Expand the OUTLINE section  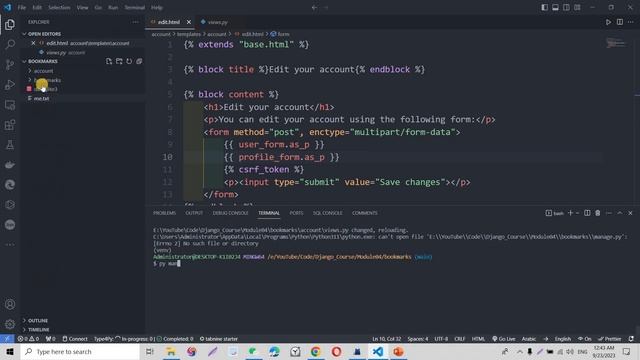coord(38,320)
